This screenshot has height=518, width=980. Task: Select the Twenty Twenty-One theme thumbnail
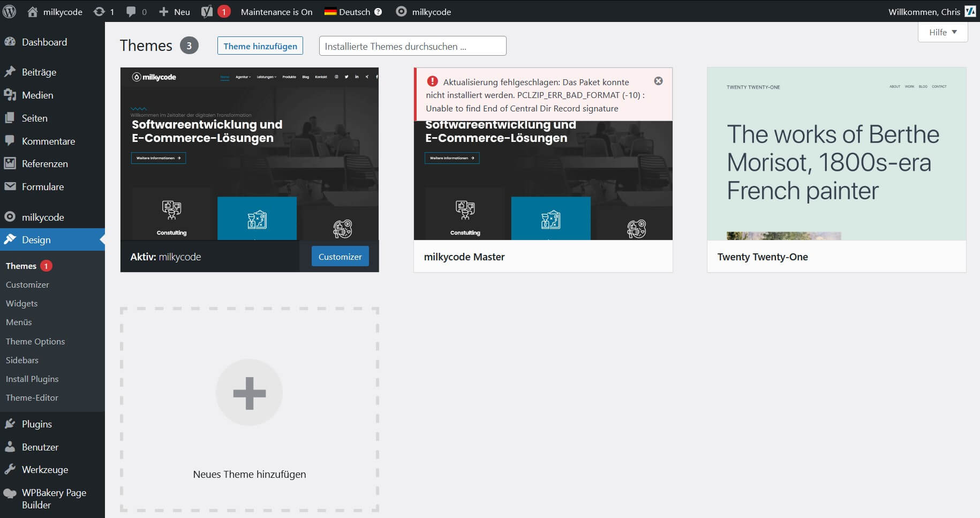click(836, 154)
